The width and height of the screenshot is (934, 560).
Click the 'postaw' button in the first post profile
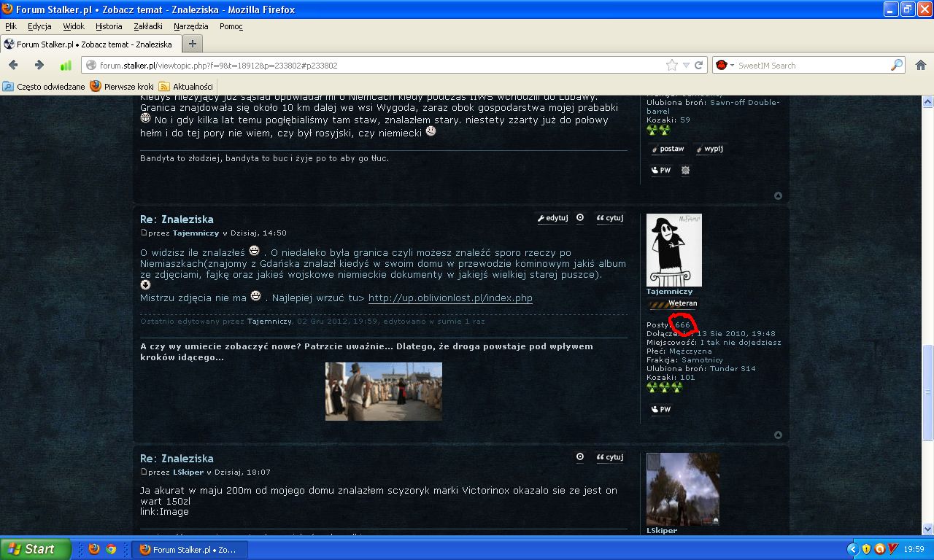coord(668,149)
